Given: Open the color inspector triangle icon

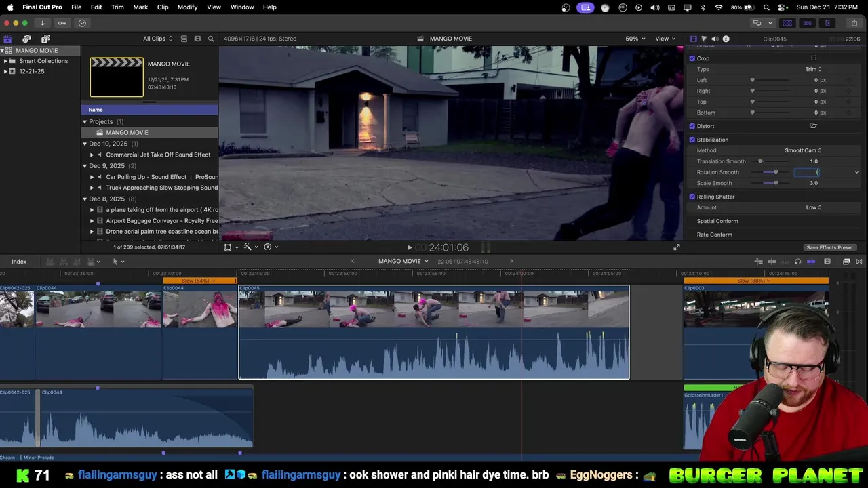Looking at the screenshot, I should (x=704, y=39).
